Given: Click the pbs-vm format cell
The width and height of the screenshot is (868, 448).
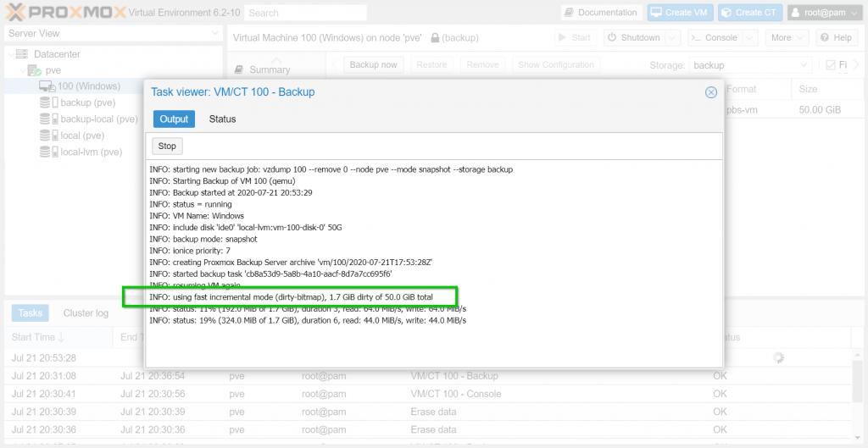Looking at the screenshot, I should [x=742, y=110].
